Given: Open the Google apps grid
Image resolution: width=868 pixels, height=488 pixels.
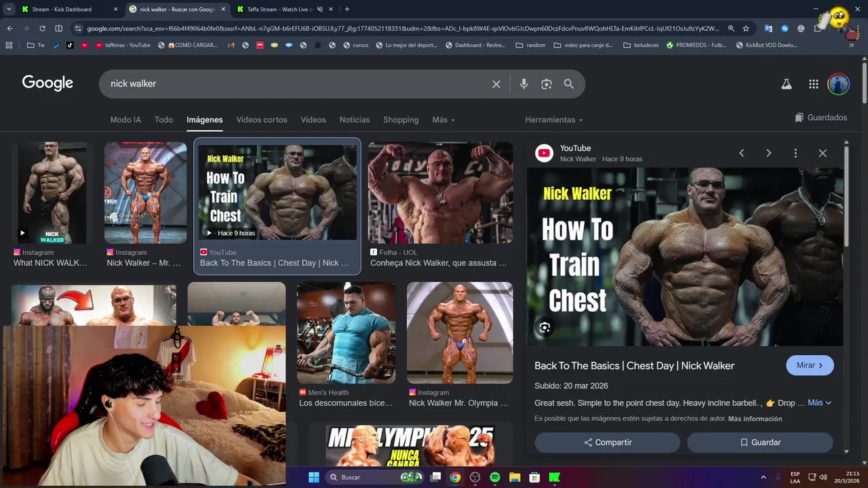Looking at the screenshot, I should [x=814, y=84].
